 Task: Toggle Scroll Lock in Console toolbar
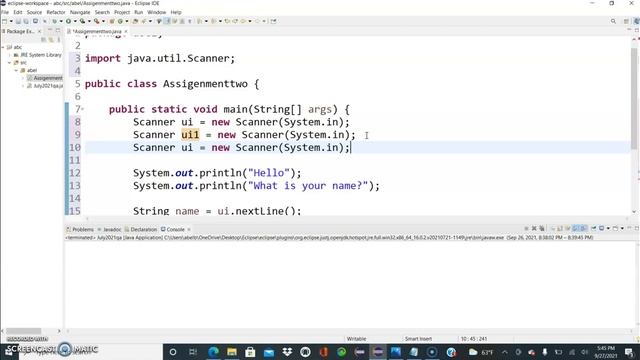point(560,229)
